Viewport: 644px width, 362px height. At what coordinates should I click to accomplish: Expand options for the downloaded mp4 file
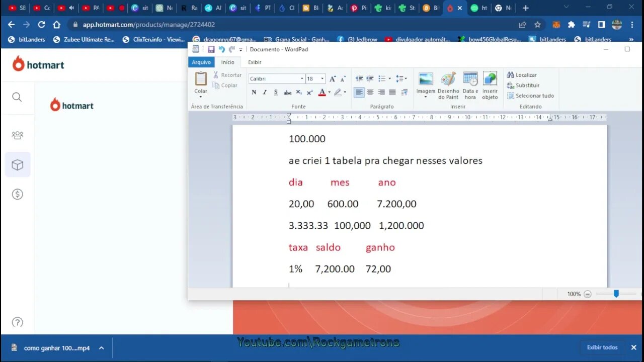(x=101, y=348)
